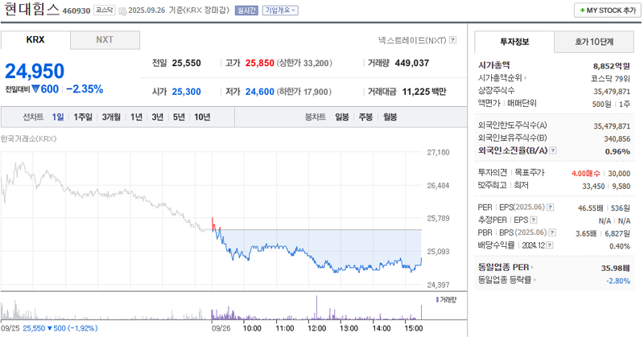
Task: Click the 넥스트레이드(NXT) link
Action: point(412,40)
